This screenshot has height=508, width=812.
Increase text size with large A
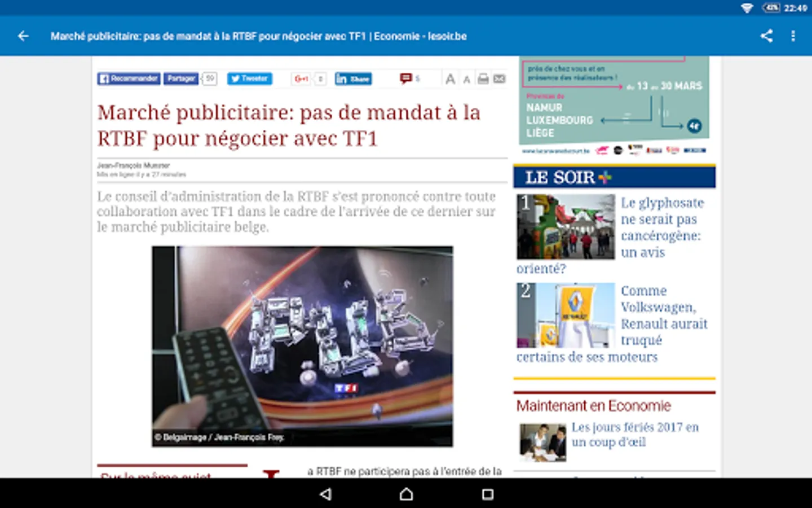point(450,79)
